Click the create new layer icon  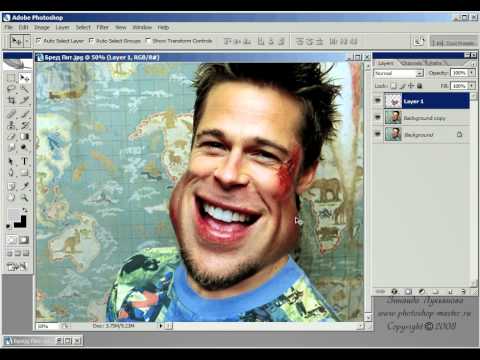(450, 291)
